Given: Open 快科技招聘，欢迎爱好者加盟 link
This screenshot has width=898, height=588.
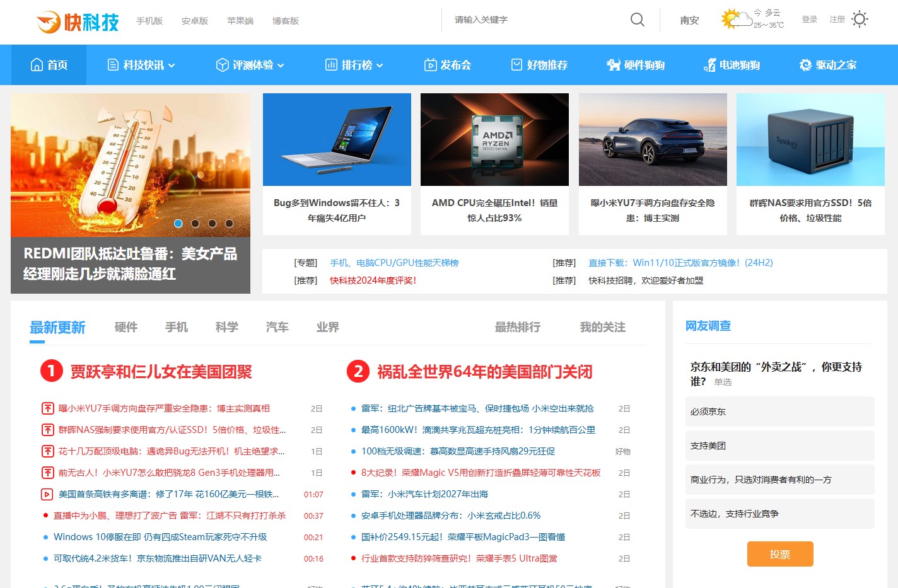Looking at the screenshot, I should click(646, 280).
